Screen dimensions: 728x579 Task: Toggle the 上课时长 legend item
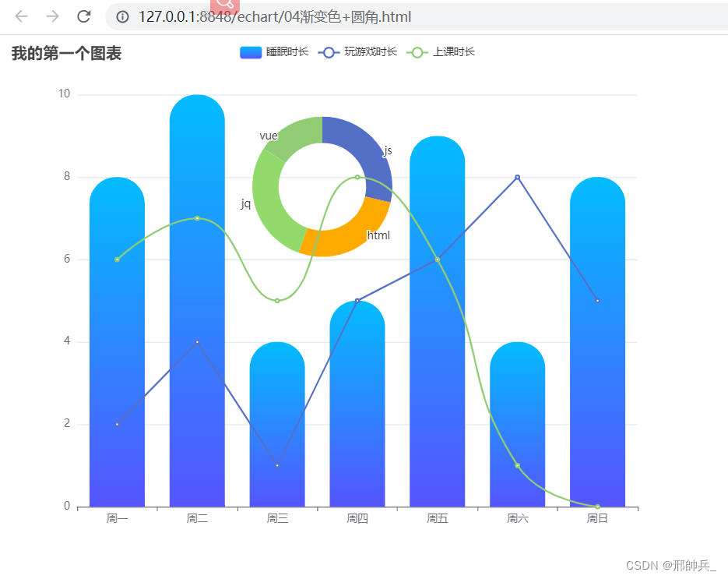(441, 52)
